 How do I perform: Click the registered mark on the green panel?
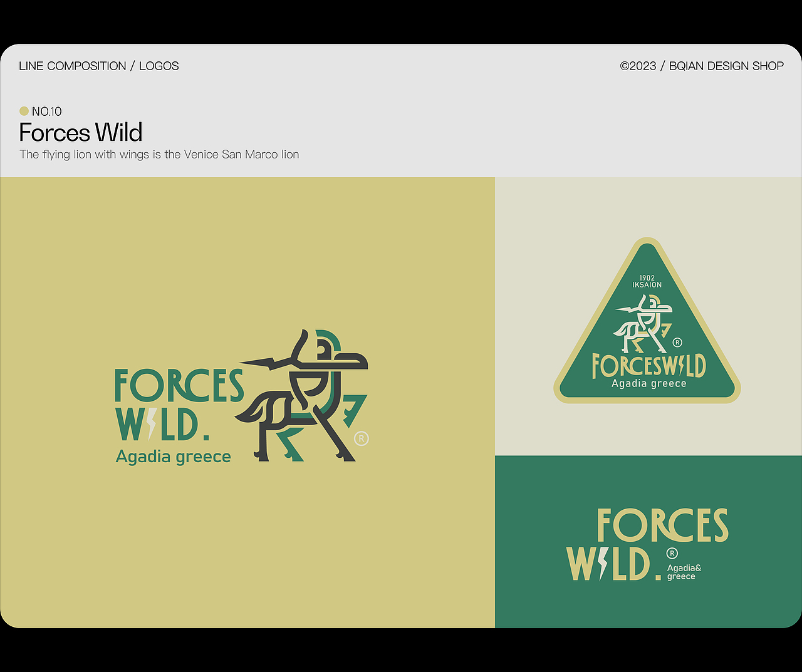pyautogui.click(x=672, y=553)
